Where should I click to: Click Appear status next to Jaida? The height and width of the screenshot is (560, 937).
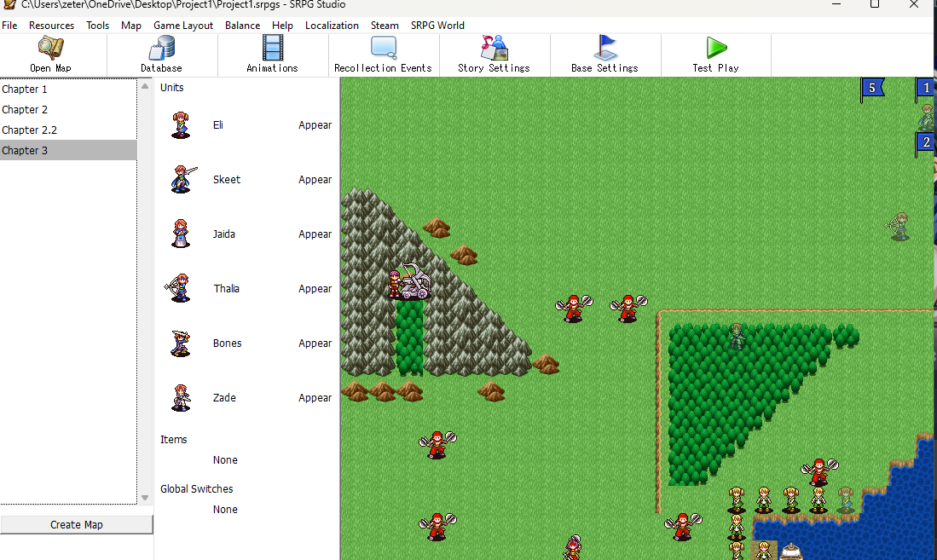coord(315,234)
